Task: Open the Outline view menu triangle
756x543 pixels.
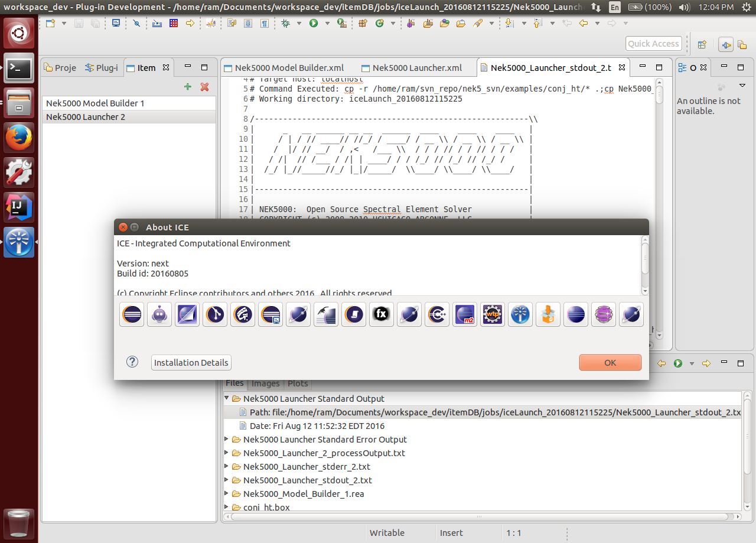Action: point(742,86)
